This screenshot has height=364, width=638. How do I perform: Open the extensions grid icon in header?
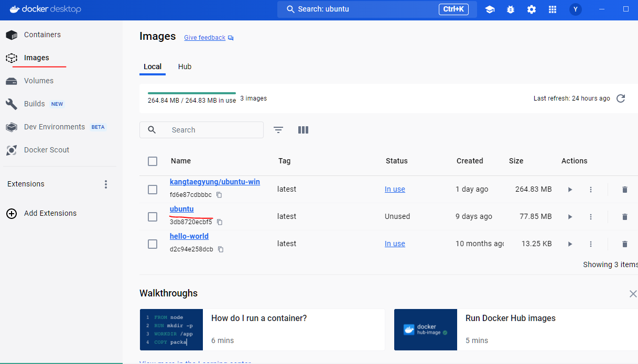click(x=552, y=9)
